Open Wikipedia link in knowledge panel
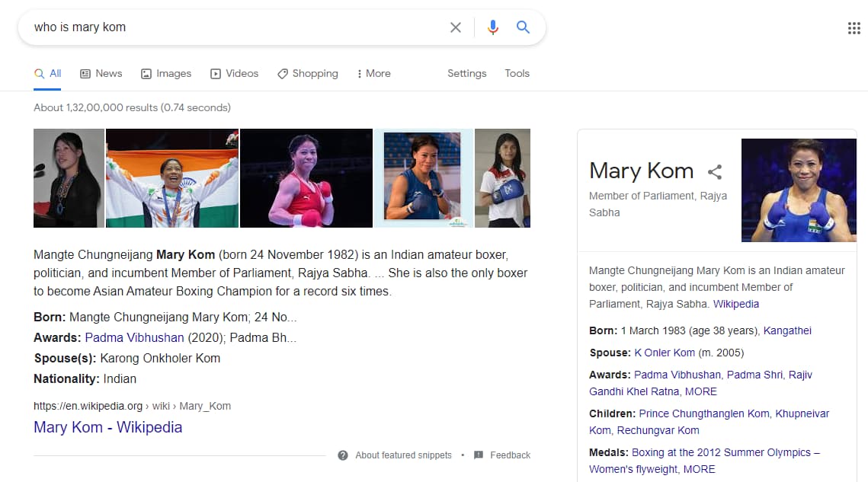 pyautogui.click(x=735, y=304)
